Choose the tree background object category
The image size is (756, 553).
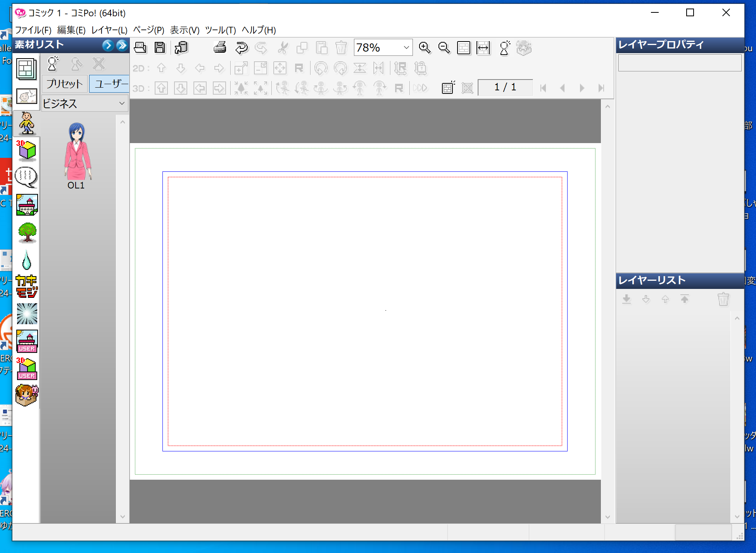coord(26,233)
